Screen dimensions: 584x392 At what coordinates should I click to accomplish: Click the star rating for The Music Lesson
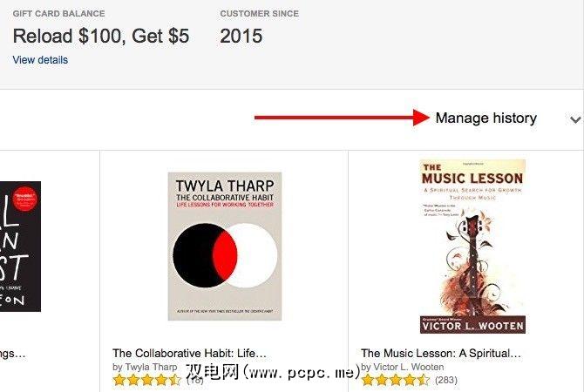[x=396, y=380]
